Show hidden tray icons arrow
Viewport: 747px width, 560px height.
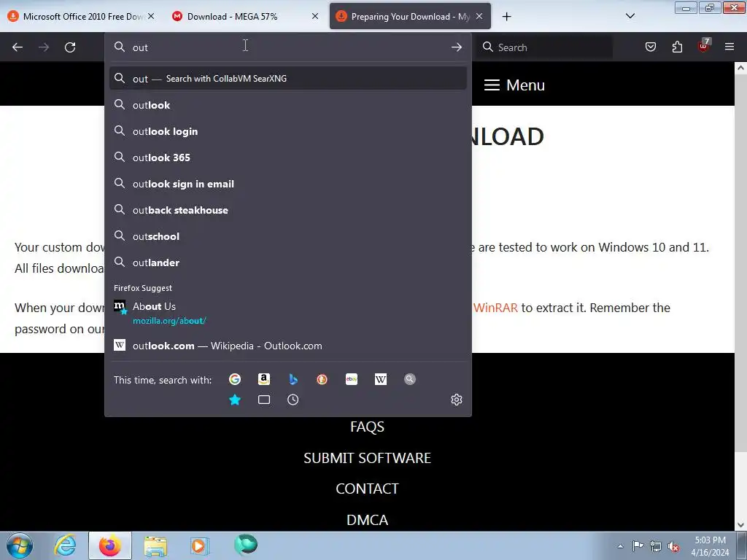click(x=620, y=547)
